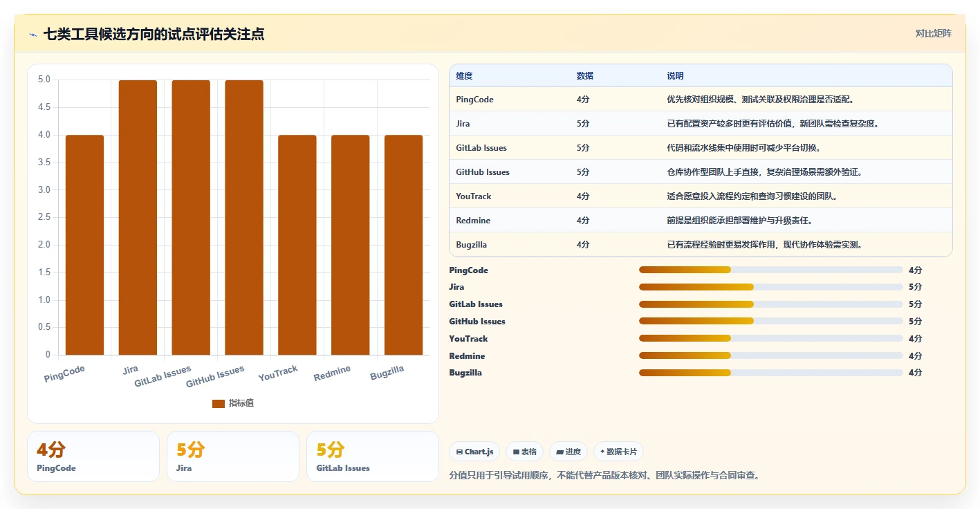This screenshot has height=509, width=980.
Task: Click the 维度 column header
Action: pos(464,75)
